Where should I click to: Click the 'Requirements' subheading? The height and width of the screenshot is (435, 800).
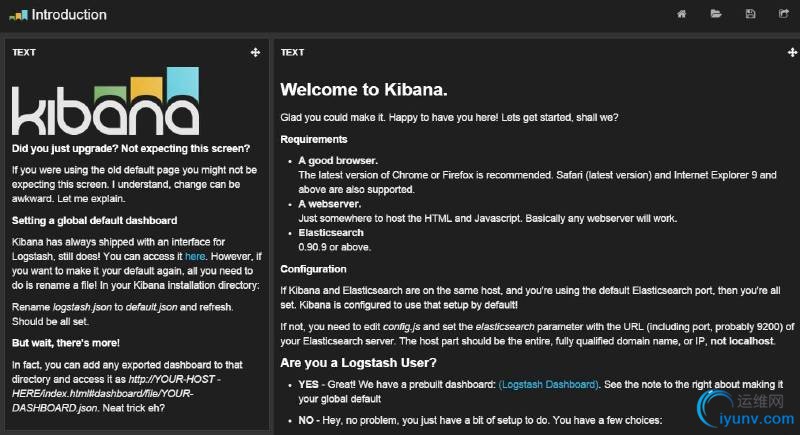(x=314, y=139)
